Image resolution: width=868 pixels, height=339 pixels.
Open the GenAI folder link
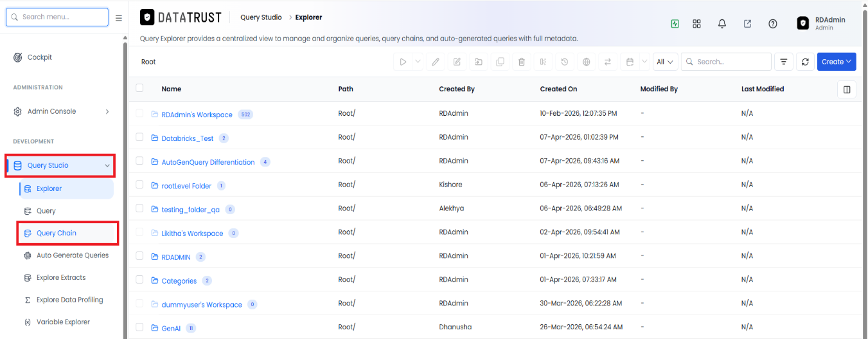[171, 328]
